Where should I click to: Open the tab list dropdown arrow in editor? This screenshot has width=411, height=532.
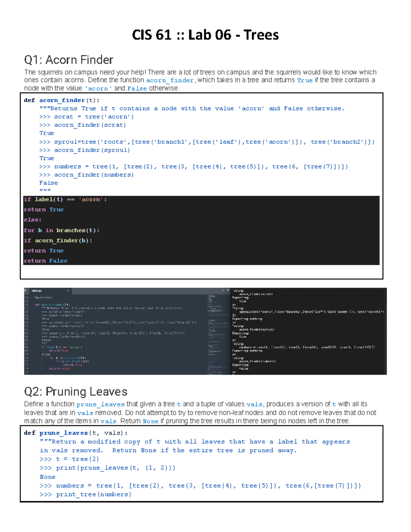click(228, 290)
